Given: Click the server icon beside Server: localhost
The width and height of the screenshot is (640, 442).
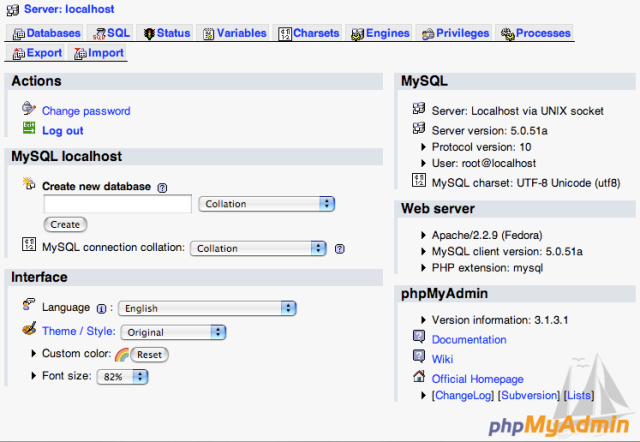Looking at the screenshot, I should coord(13,9).
